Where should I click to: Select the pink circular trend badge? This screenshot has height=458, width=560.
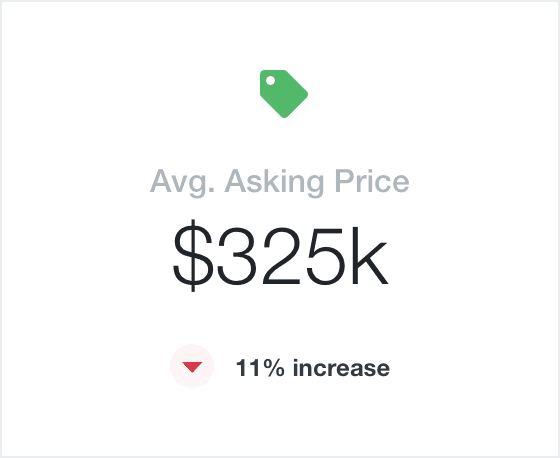point(192,366)
